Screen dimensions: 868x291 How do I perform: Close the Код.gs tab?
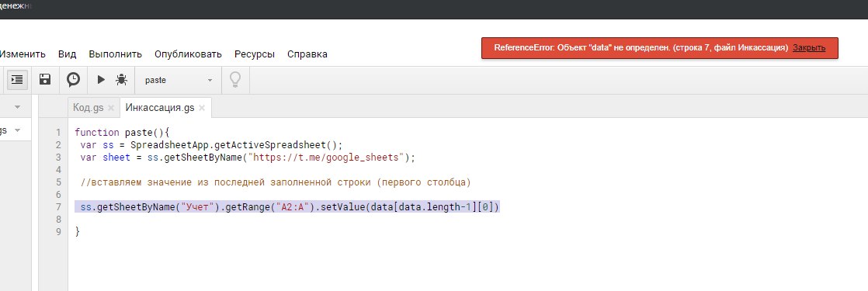111,109
